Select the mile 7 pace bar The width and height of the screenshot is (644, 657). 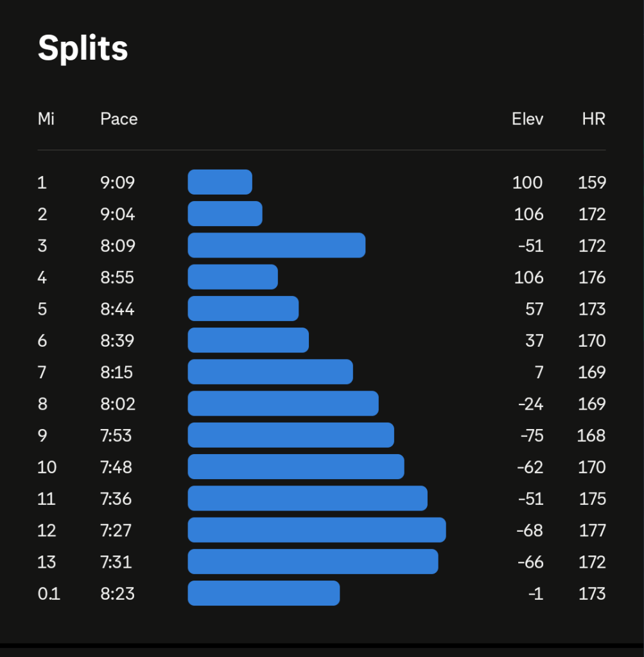coord(270,372)
